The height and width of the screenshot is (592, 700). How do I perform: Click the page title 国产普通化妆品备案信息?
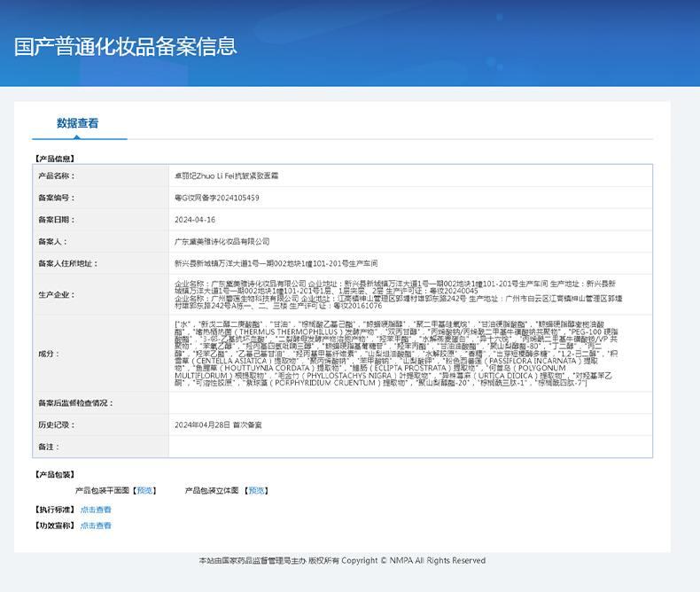125,46
